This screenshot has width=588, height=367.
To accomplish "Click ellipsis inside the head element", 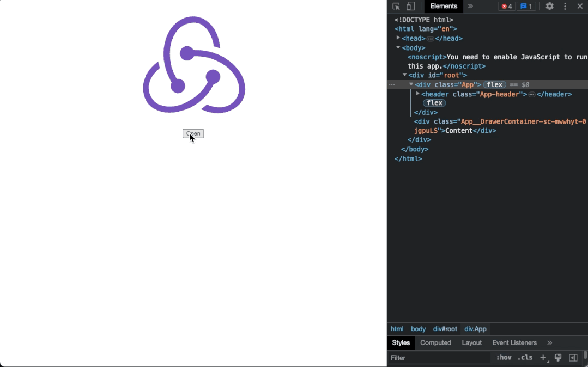I will (430, 39).
